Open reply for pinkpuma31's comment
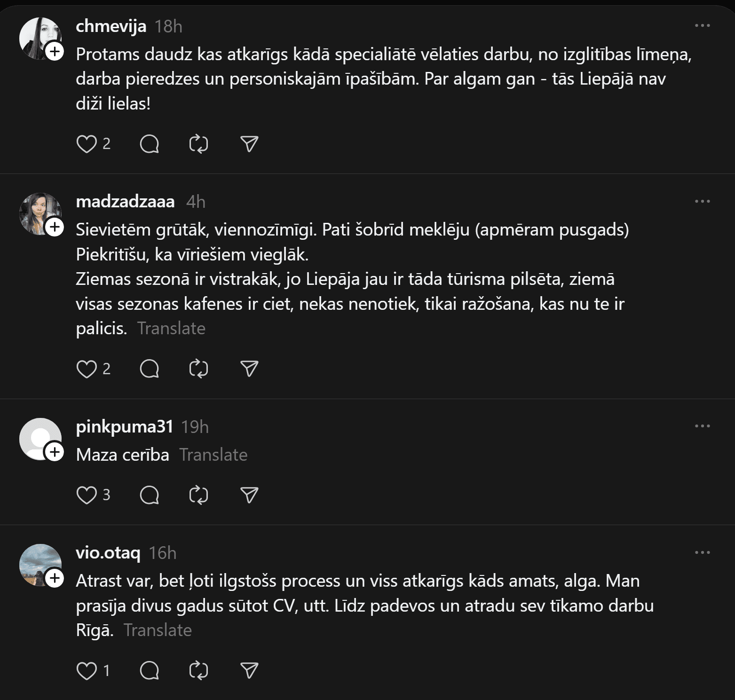The image size is (735, 700). 150,495
